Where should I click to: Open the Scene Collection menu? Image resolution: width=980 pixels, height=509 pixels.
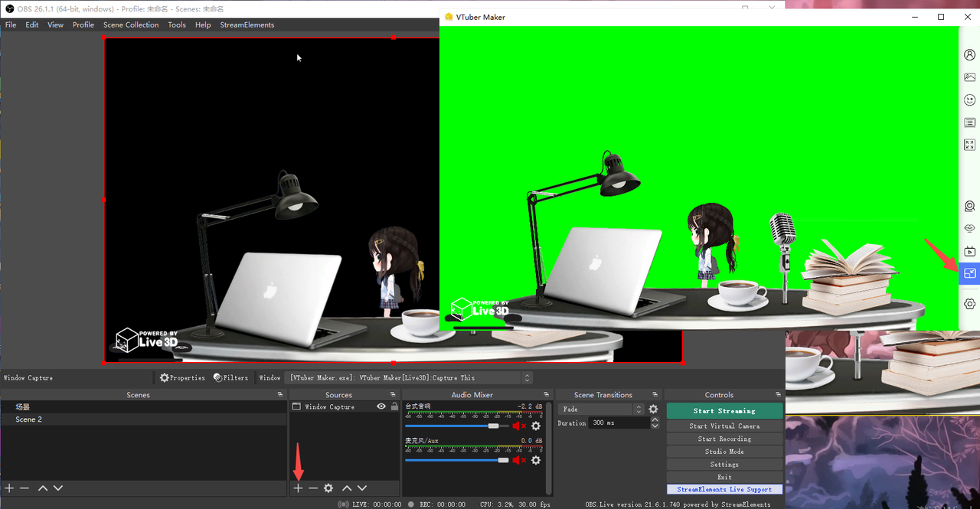tap(130, 24)
